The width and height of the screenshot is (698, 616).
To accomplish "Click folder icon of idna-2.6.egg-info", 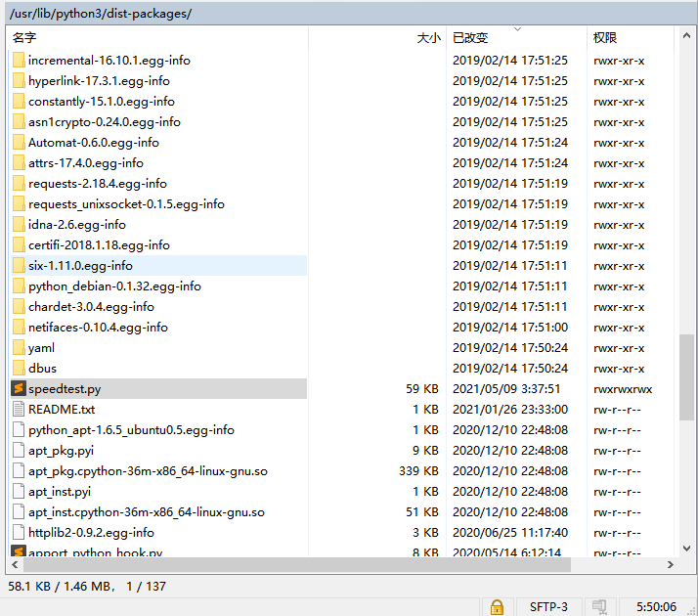I will click(19, 224).
